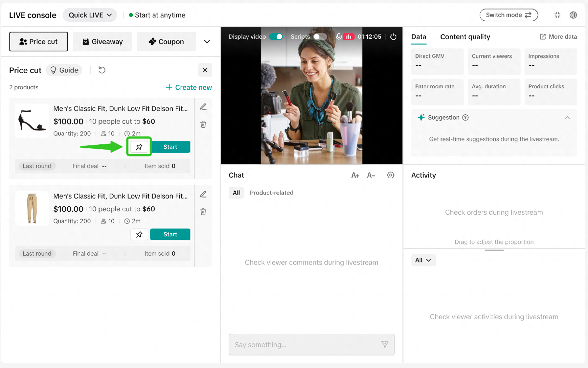Expand more tools chevron beside Coupon
This screenshot has width=588, height=368.
207,42
